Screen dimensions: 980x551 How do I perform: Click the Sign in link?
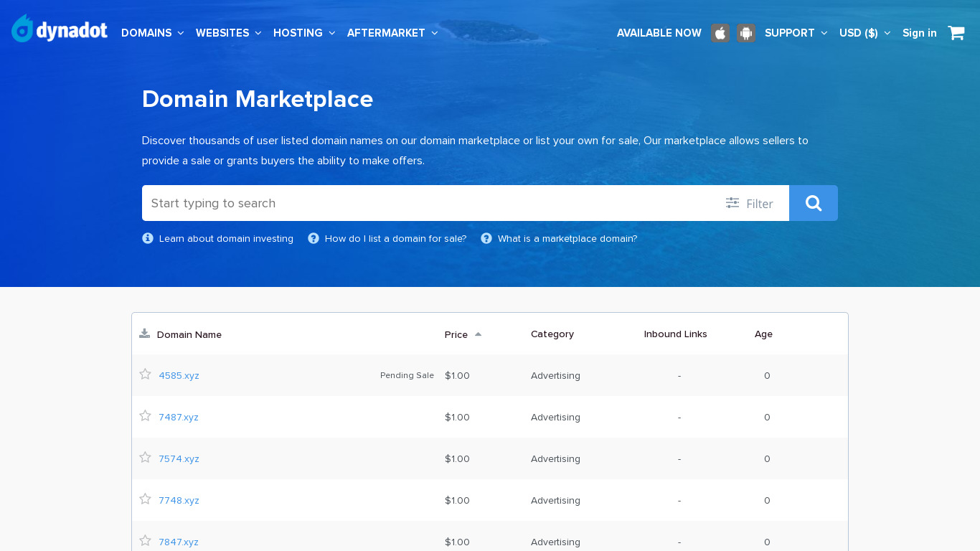click(919, 33)
